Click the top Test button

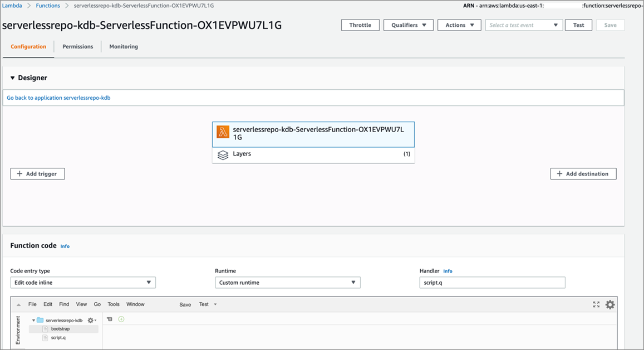(579, 25)
